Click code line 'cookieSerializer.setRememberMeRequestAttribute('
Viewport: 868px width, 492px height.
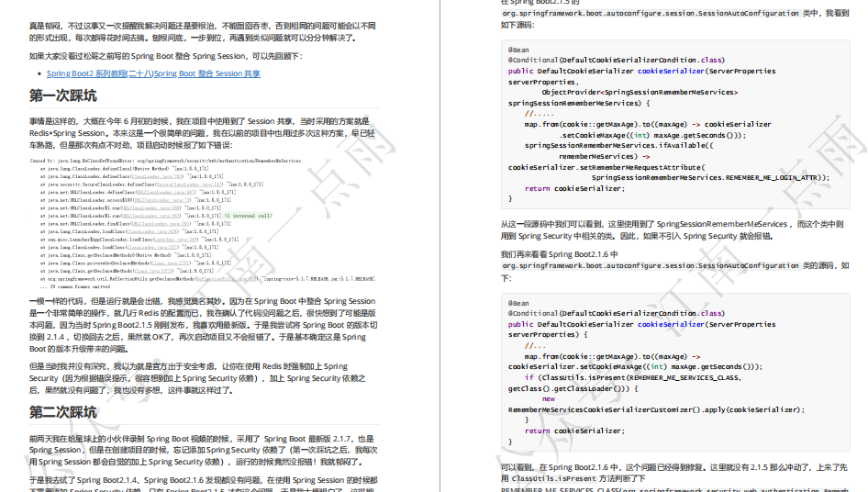tap(607, 167)
